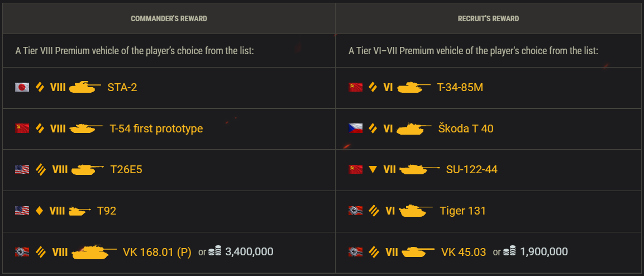The height and width of the screenshot is (276, 644).
Task: Open the Tiger 131 vehicle link
Action: pyautogui.click(x=463, y=211)
